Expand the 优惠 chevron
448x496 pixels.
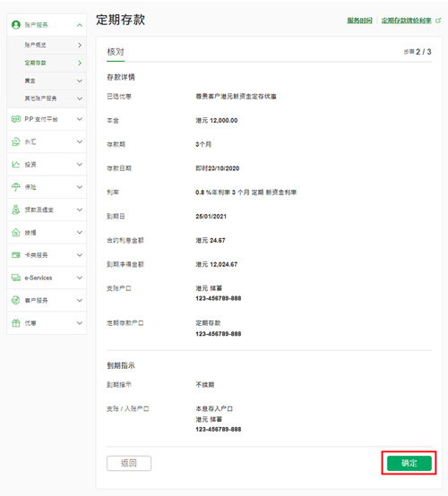tap(80, 323)
